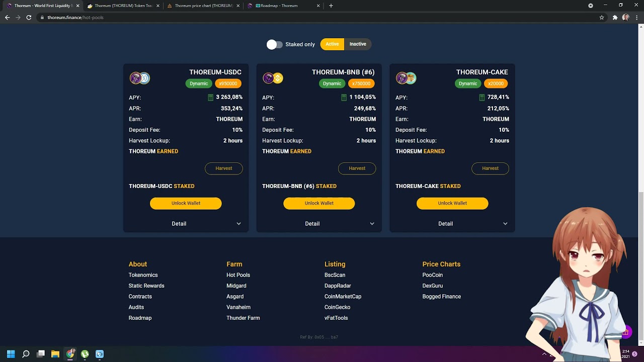This screenshot has width=644, height=362.
Task: Open APY calculator for THOREUM-BNB (#6) pool
Action: pyautogui.click(x=344, y=98)
